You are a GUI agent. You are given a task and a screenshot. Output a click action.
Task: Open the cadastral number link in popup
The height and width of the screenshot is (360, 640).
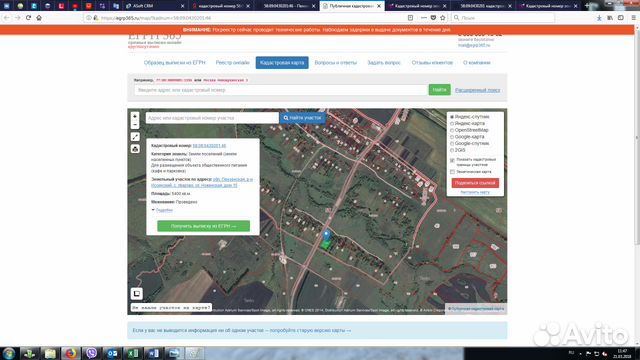click(209, 146)
